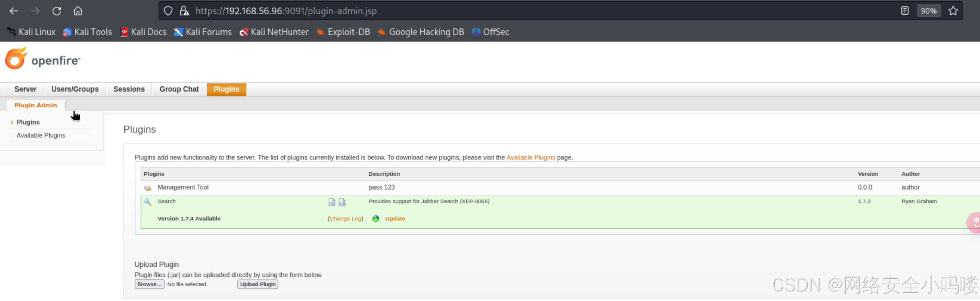Click the Openfire flame logo
980x301 pixels.
16,58
